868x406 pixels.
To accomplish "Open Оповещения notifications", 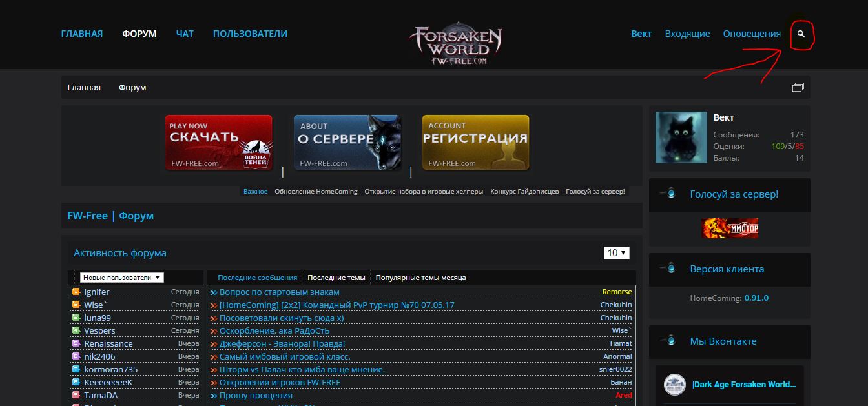I will click(x=752, y=34).
